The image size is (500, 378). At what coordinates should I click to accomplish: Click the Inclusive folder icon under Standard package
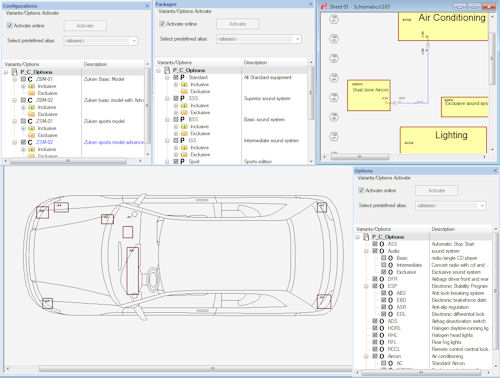point(184,85)
